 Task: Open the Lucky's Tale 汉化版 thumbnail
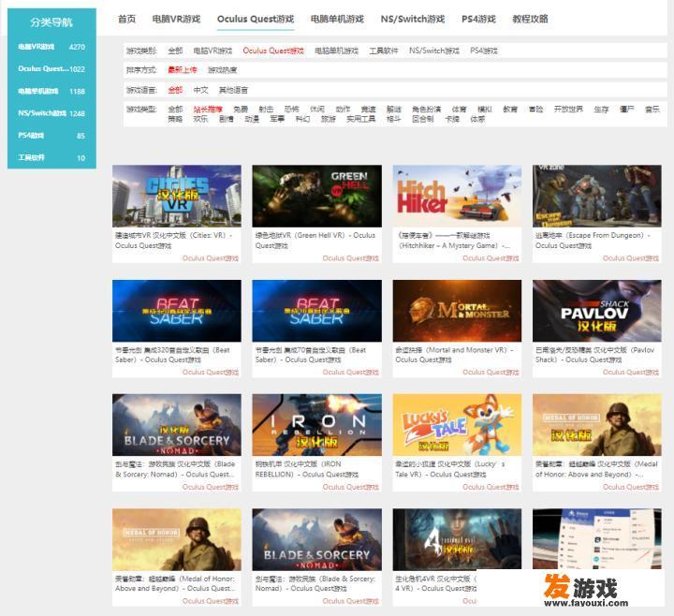pos(457,425)
